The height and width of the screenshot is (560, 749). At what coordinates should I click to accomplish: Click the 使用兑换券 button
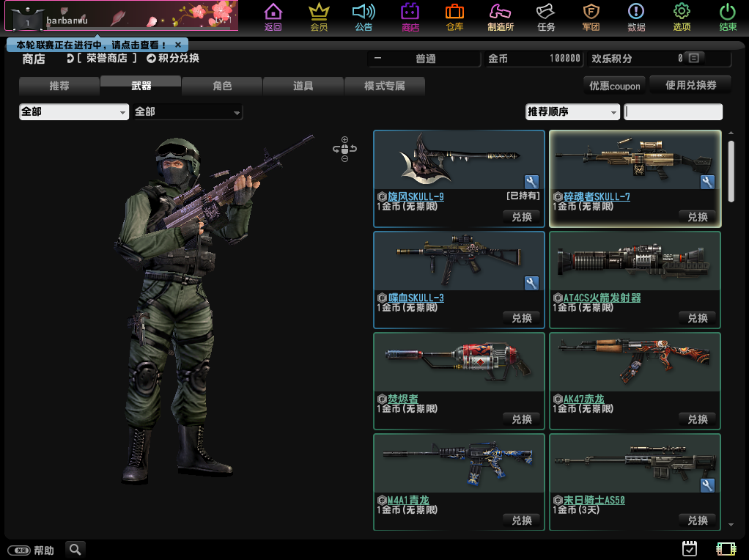point(690,85)
